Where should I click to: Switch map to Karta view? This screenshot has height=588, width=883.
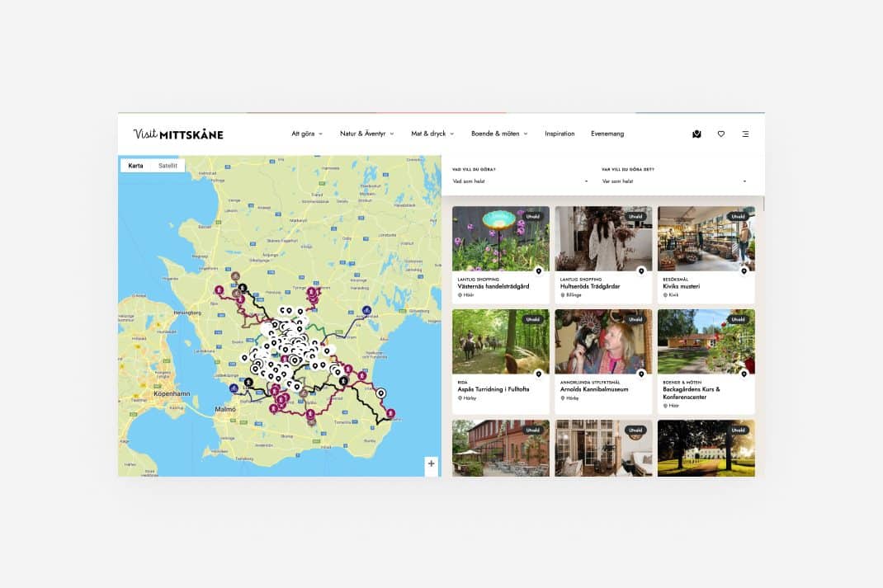(x=135, y=166)
